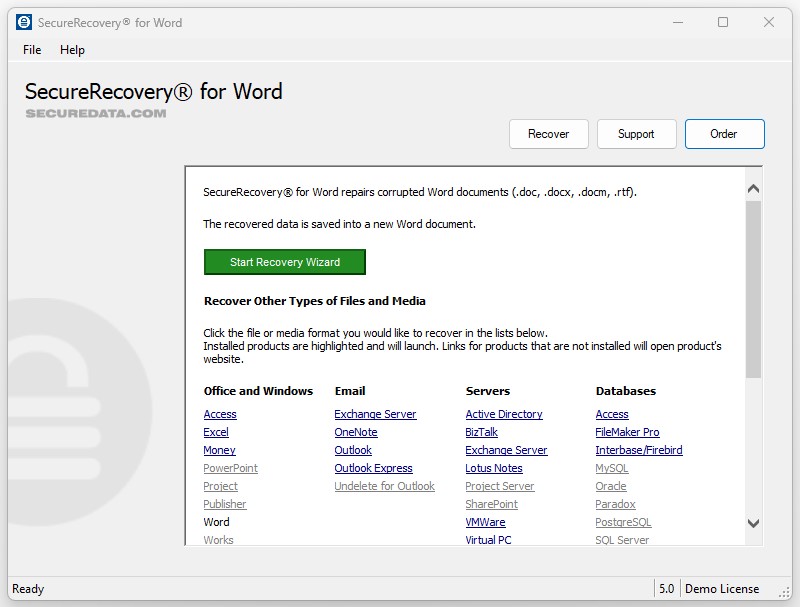Click the Order button
The image size is (800, 607).
tap(724, 133)
